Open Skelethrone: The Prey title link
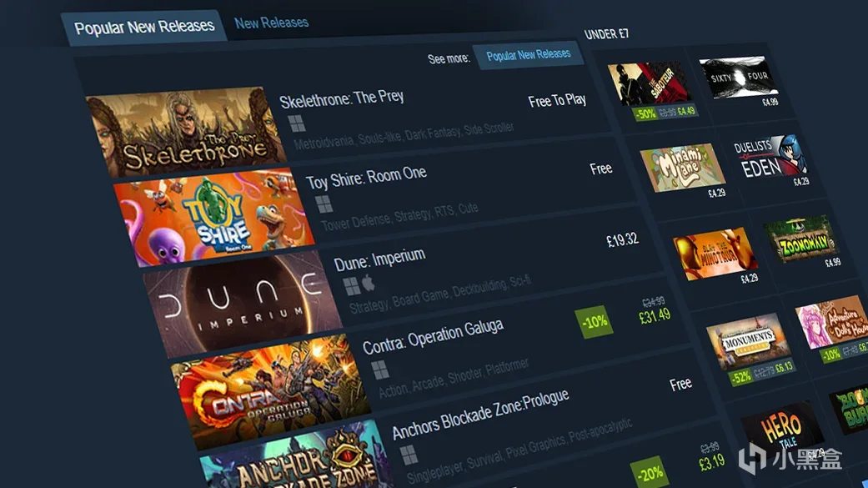Image resolution: width=868 pixels, height=488 pixels. coord(342,98)
